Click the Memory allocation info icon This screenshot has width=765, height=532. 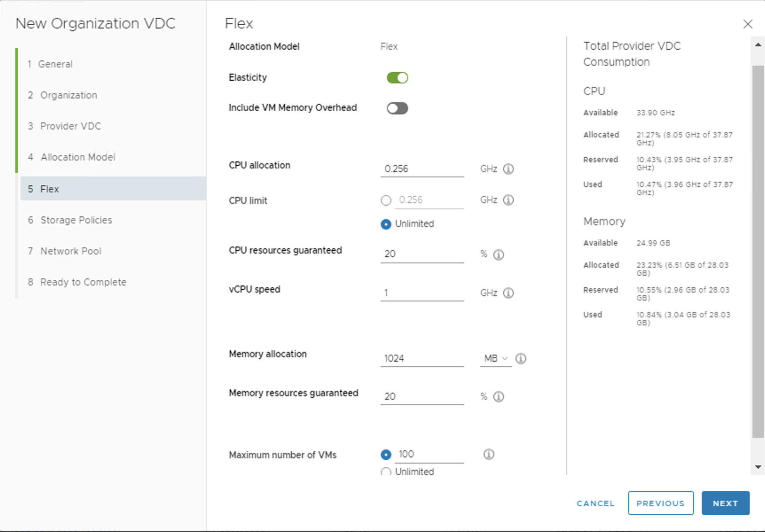tap(521, 358)
